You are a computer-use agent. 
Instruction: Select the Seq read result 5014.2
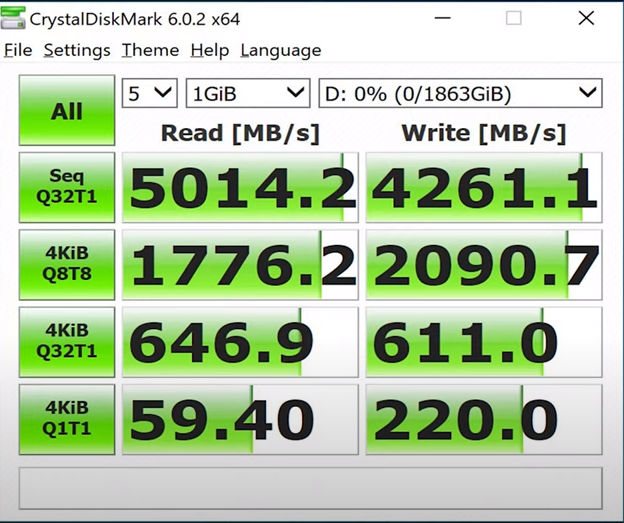(x=240, y=187)
